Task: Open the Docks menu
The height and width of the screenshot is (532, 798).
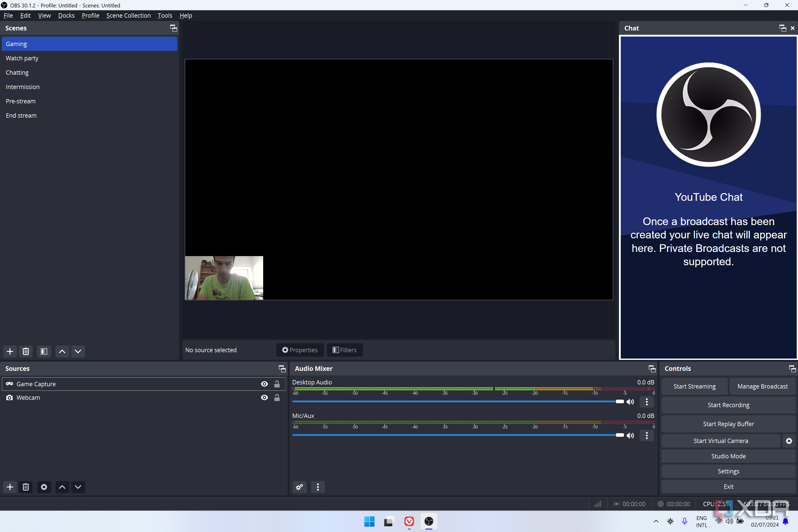Action: (x=66, y=16)
